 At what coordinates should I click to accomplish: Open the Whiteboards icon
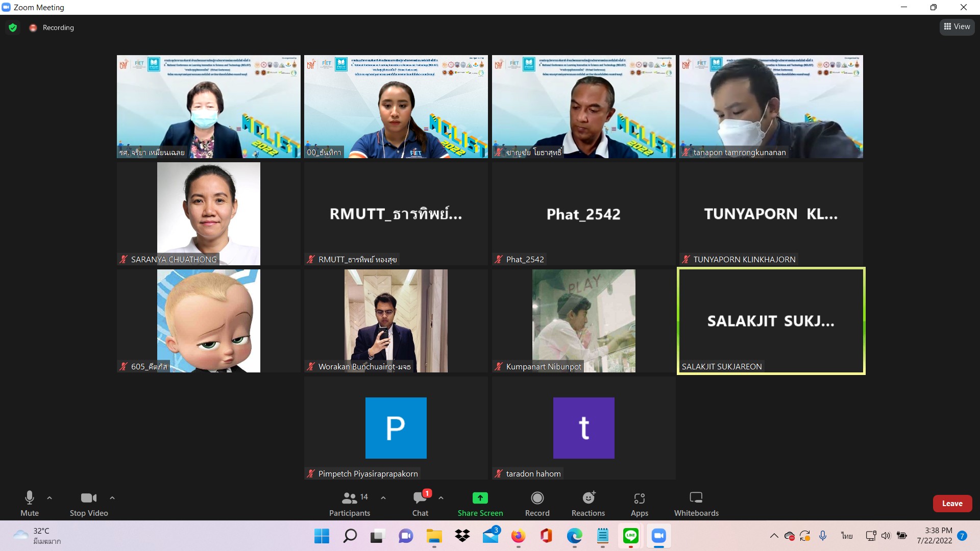(696, 498)
